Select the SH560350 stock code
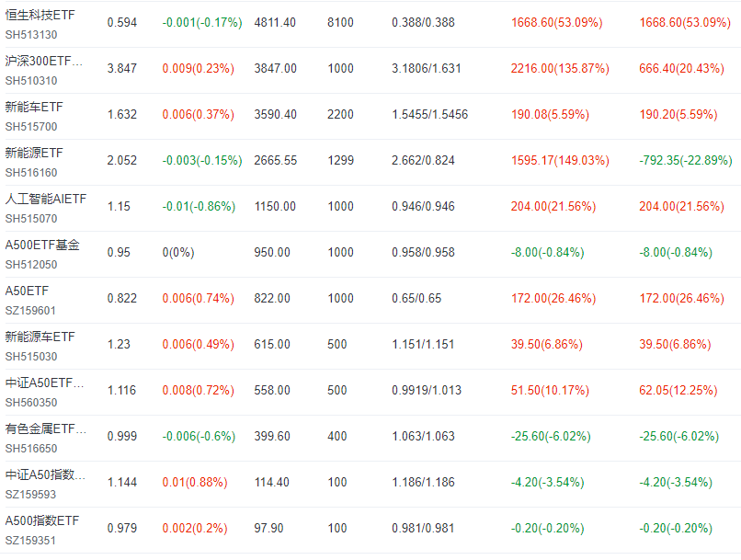 (31, 403)
